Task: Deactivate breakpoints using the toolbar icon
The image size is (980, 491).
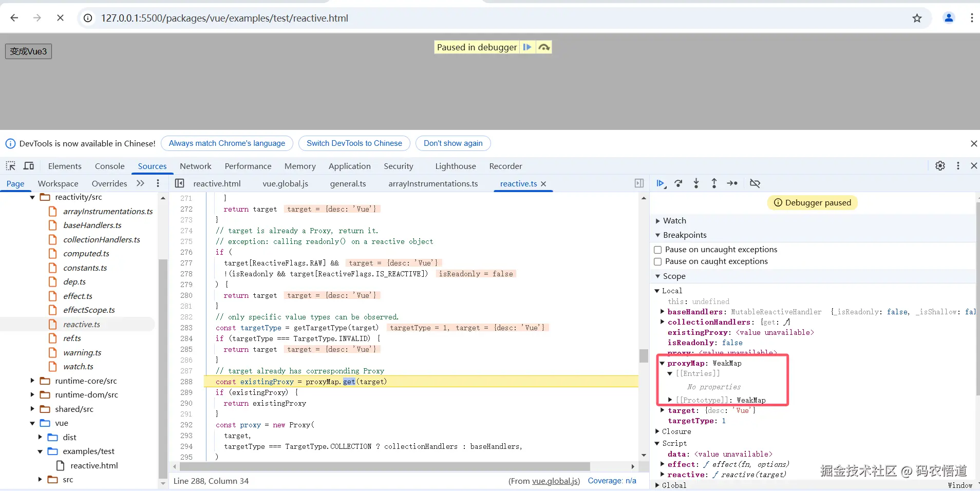Action: [x=755, y=183]
